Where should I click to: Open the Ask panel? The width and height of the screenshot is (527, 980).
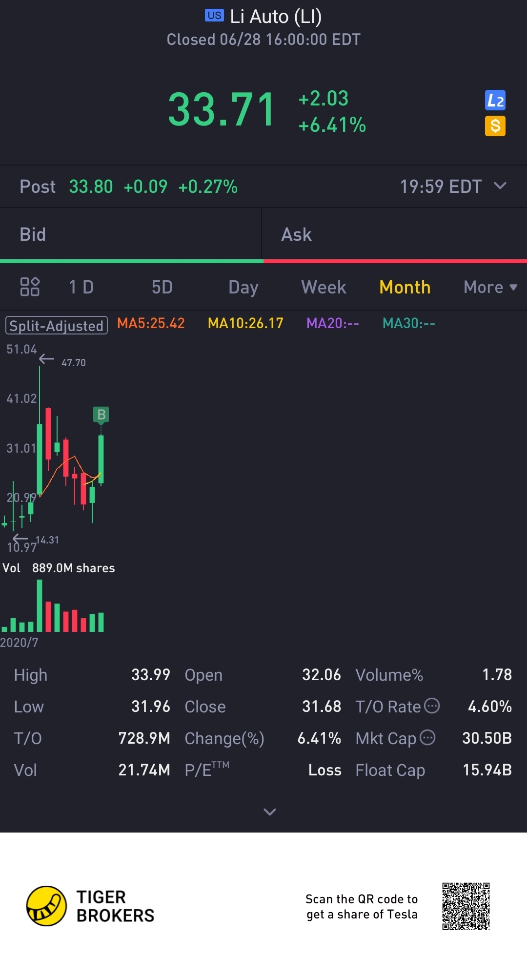(395, 234)
